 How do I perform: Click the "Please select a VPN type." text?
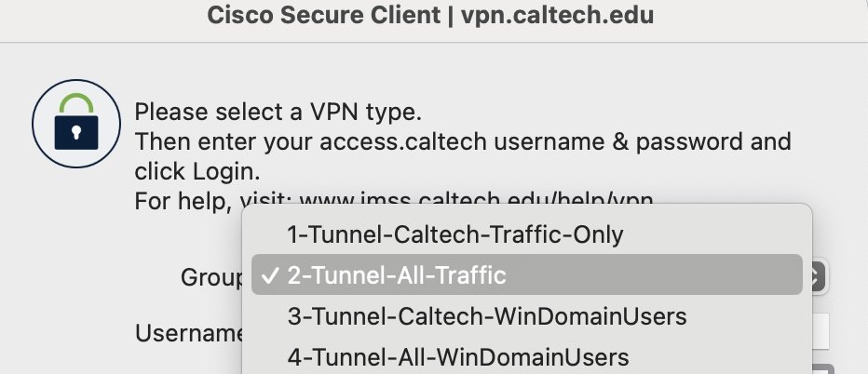[x=278, y=114]
